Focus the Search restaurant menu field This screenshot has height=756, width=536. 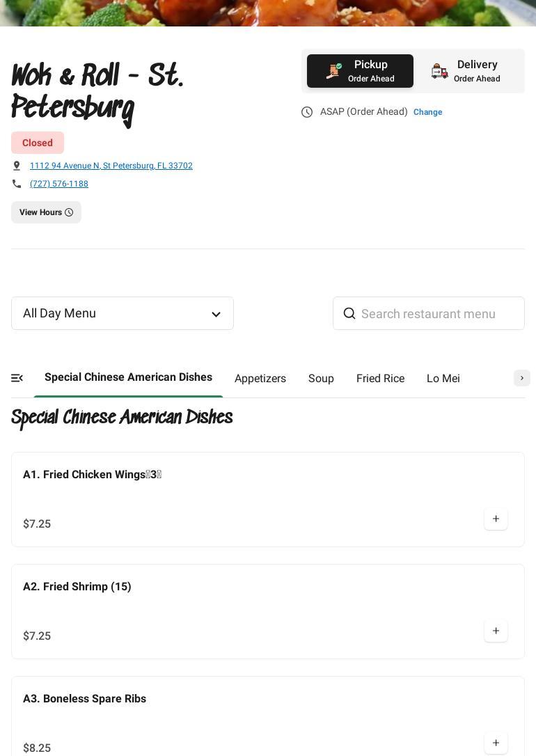coord(439,314)
